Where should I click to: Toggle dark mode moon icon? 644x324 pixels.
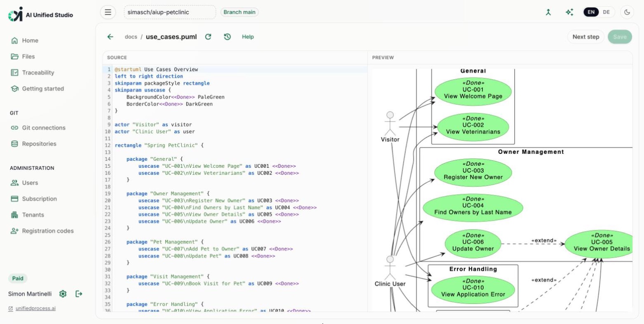pos(627,12)
